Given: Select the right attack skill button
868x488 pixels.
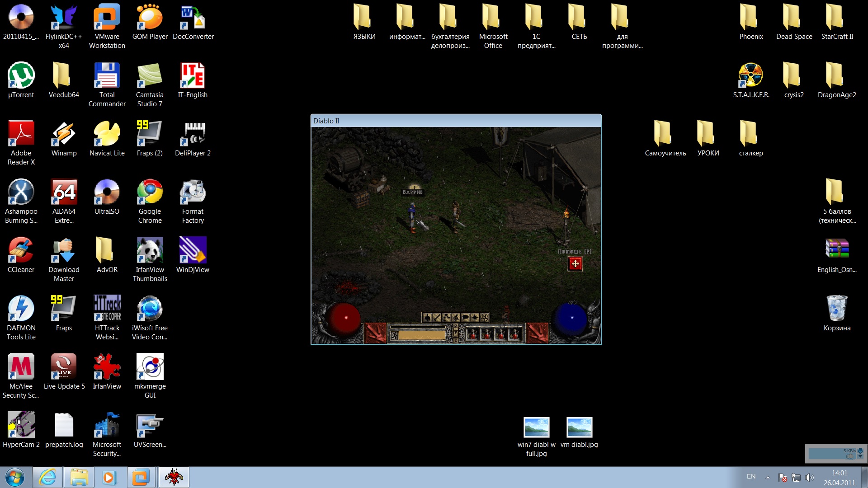Looking at the screenshot, I should pos(537,333).
